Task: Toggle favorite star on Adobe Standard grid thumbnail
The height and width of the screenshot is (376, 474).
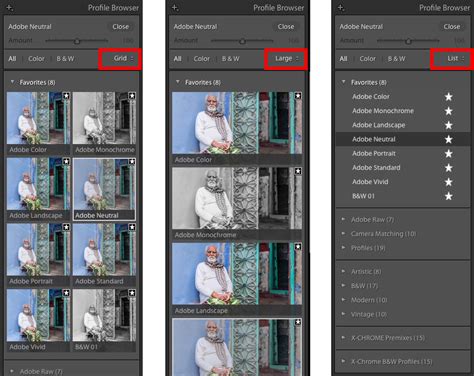Action: (132, 227)
